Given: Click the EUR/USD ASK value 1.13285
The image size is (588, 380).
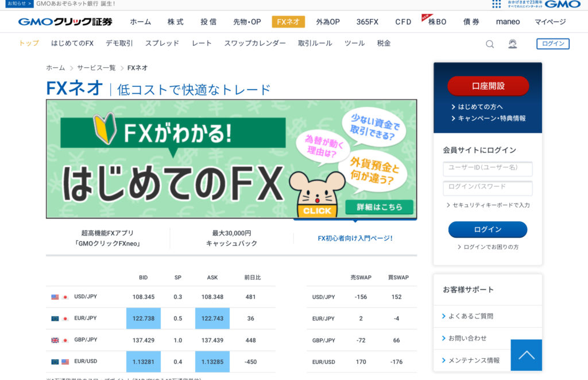Looking at the screenshot, I should [x=212, y=362].
